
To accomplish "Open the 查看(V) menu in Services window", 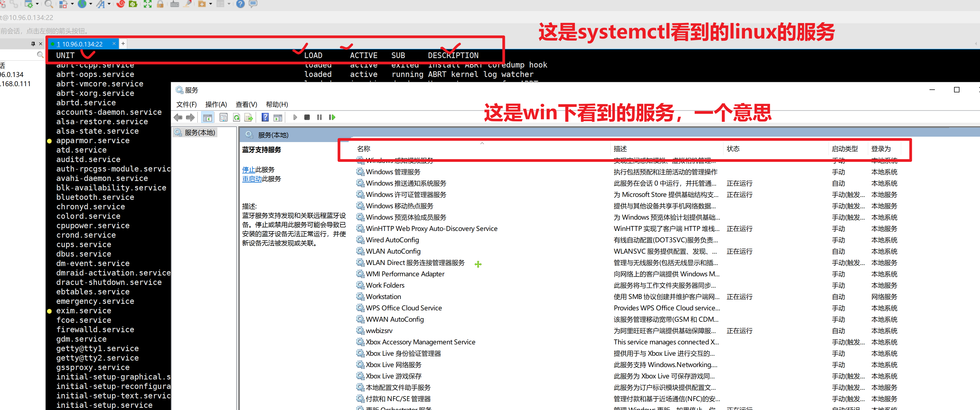I will [246, 105].
